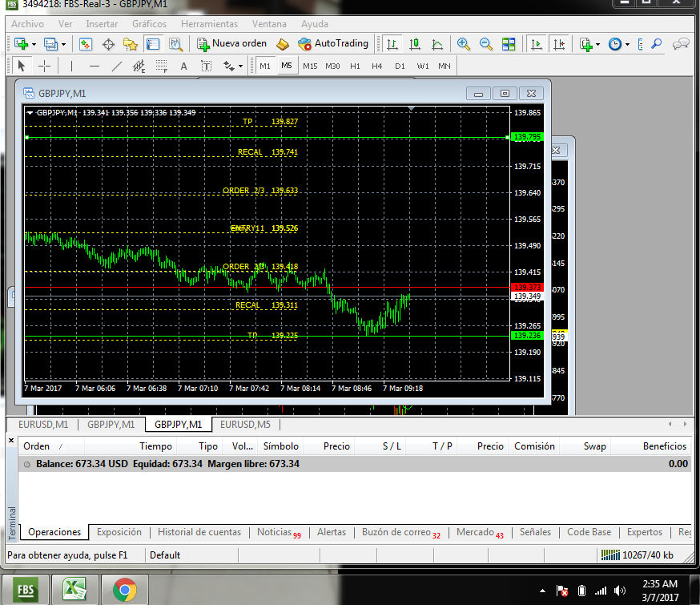Toggle the Navigator panel

click(131, 44)
